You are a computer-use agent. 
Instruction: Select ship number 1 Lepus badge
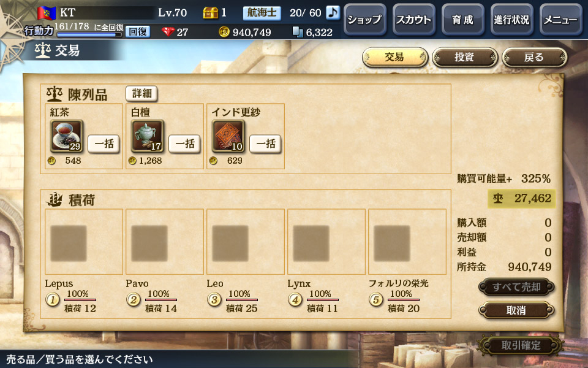tap(53, 300)
